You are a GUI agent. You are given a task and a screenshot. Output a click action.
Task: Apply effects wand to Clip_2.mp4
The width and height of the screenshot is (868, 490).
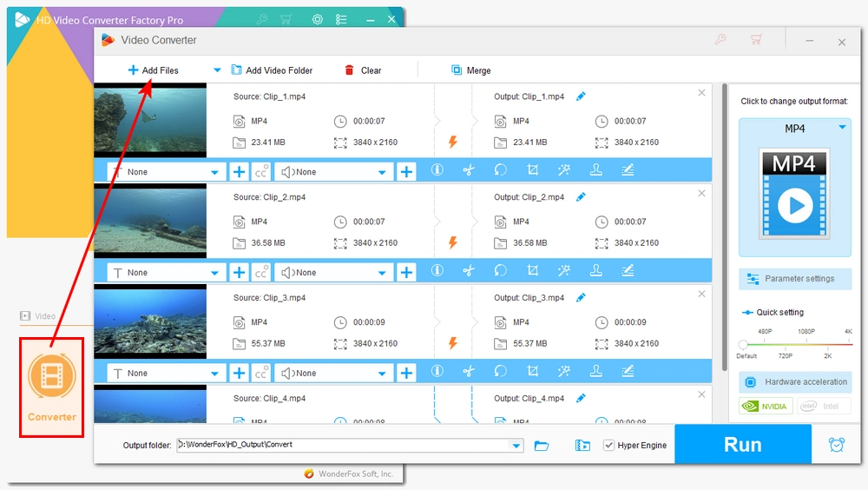(x=564, y=270)
